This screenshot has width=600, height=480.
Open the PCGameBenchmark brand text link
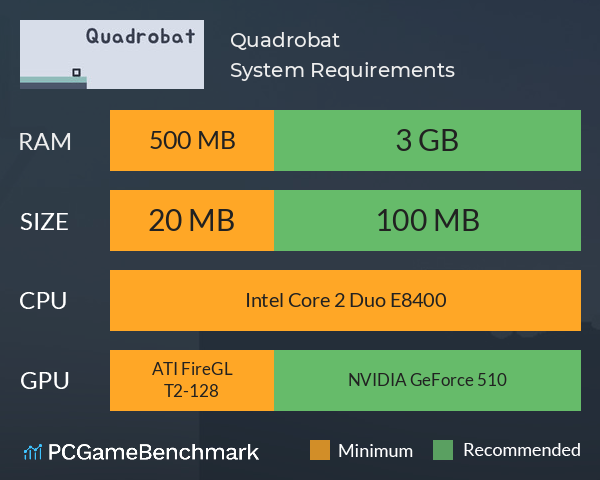[153, 452]
